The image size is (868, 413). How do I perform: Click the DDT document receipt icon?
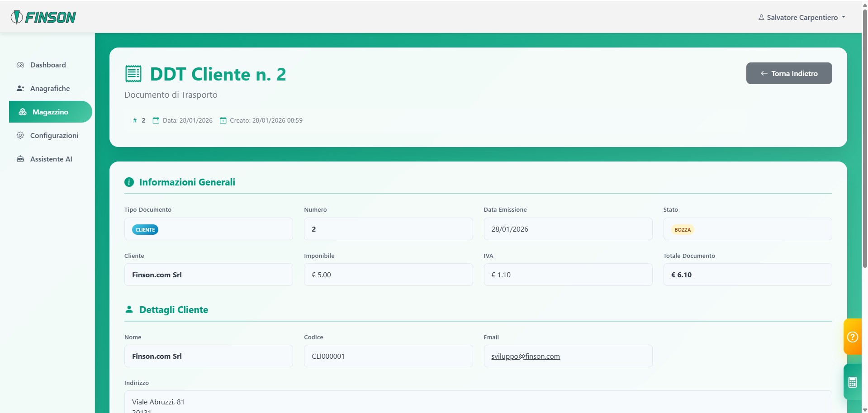[133, 74]
